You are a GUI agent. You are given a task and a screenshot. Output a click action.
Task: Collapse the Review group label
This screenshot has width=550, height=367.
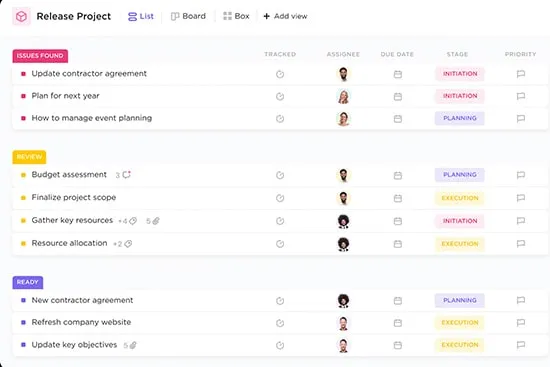click(29, 157)
